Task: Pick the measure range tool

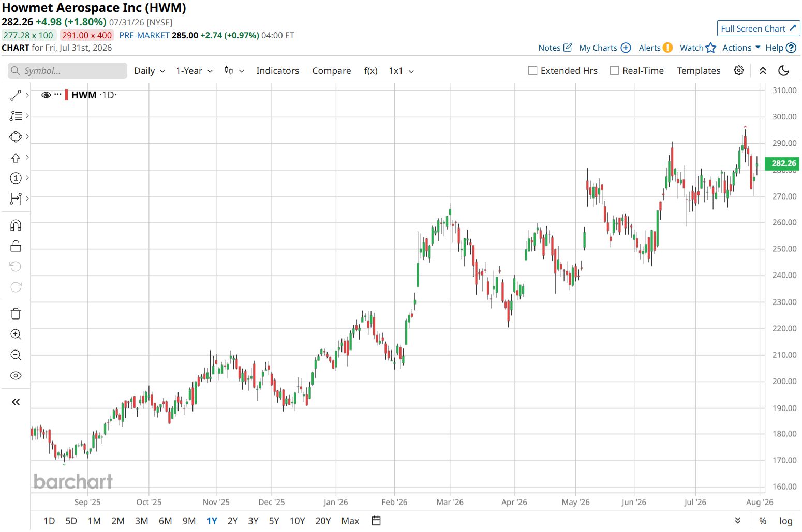Action: (x=16, y=199)
